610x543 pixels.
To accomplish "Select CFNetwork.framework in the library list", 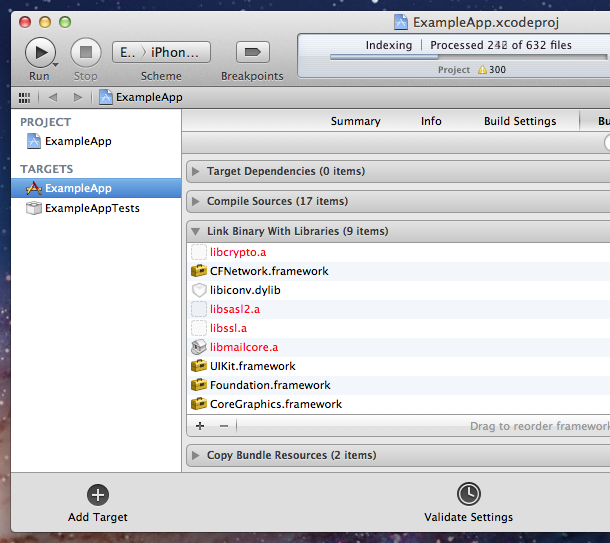I will pos(399,271).
